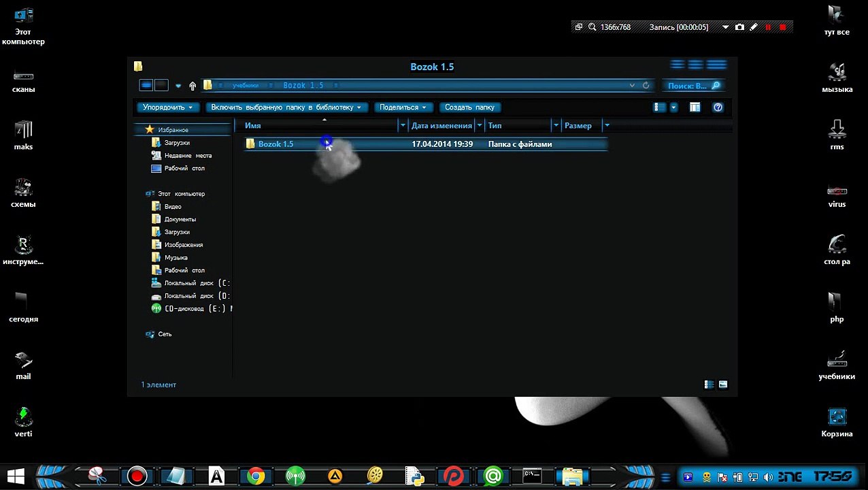
Task: Click the change view icon in toolbar
Action: click(658, 108)
